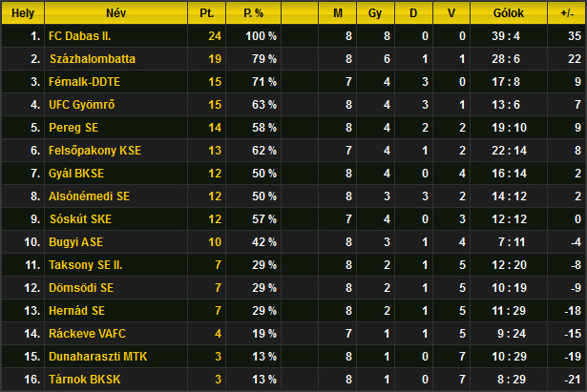Select Gyál BKSE in the table
587x392 pixels.
(76, 174)
